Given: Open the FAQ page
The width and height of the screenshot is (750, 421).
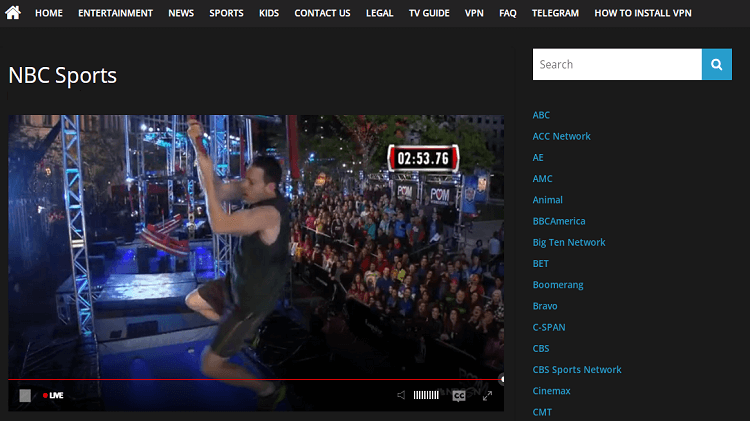Looking at the screenshot, I should point(507,13).
